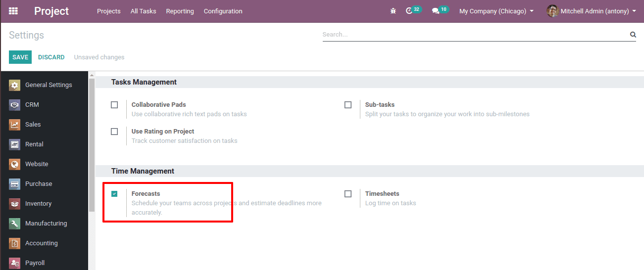Click the Website globe icon

click(15, 164)
